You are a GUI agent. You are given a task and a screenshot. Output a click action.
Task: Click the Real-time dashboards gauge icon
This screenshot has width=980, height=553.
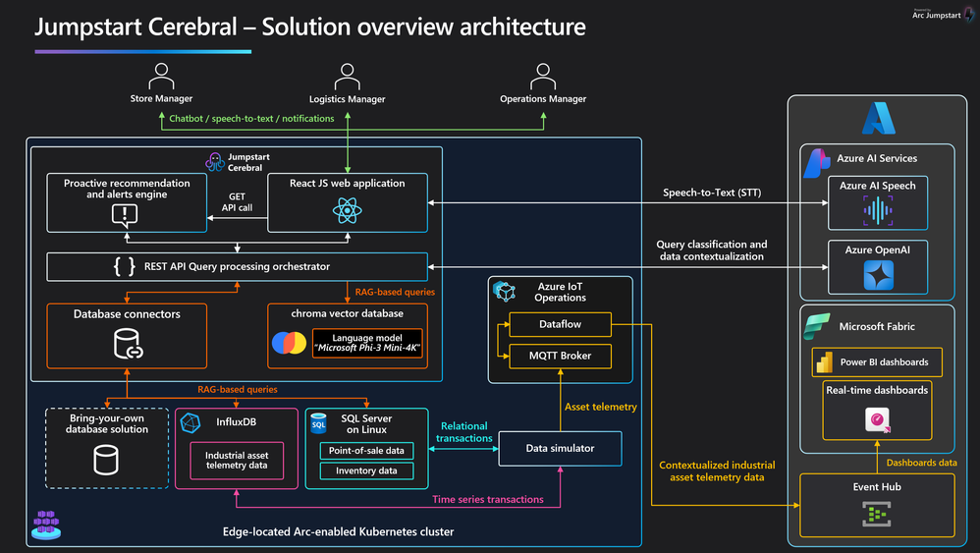(878, 419)
